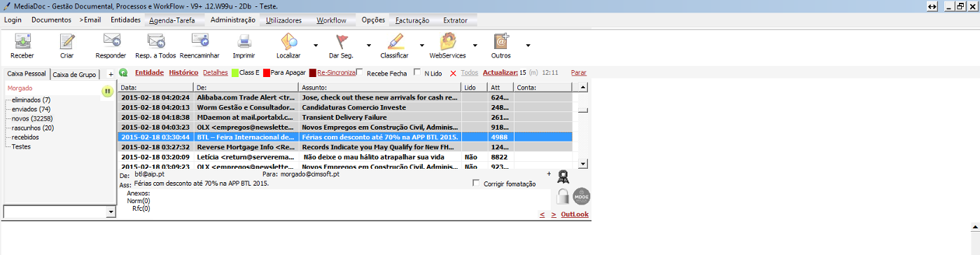
Task: Select the rascunhos (20) folder
Action: (x=33, y=127)
